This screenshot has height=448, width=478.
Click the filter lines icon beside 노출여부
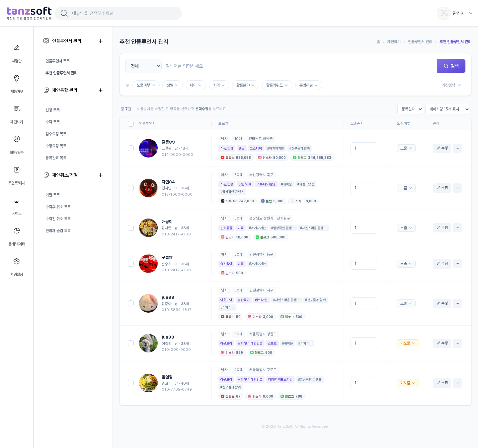tap(127, 85)
